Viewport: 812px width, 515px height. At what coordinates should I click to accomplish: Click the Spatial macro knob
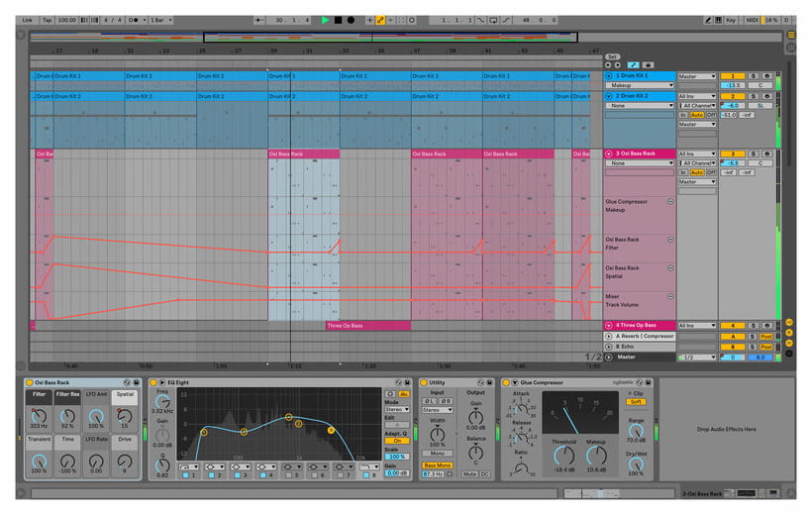coord(125,416)
